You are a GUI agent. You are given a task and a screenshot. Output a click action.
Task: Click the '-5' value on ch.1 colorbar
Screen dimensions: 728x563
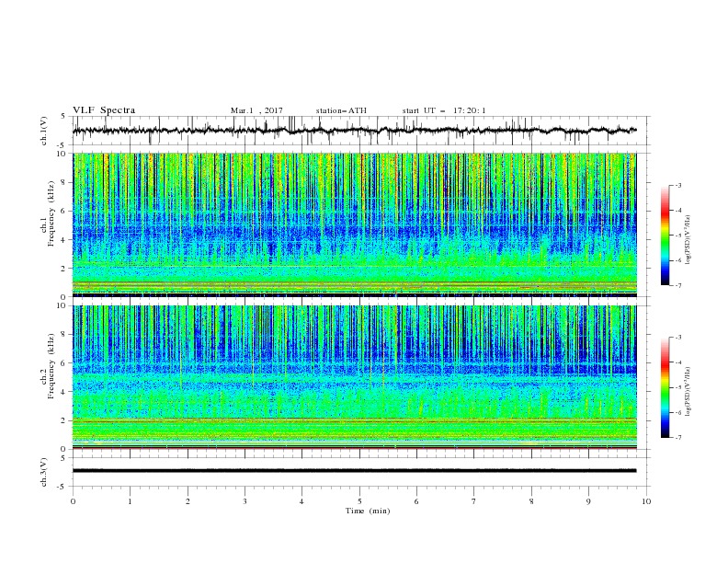[677, 236]
